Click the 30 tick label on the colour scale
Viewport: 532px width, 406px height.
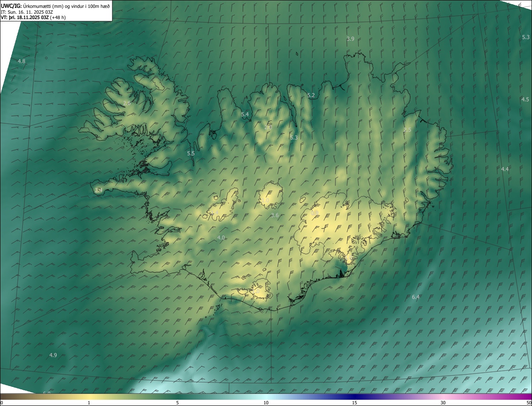click(443, 403)
